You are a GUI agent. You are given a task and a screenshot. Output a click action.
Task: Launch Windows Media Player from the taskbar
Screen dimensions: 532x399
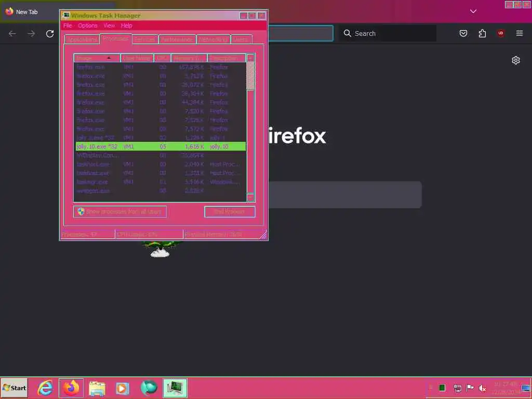tap(123, 388)
